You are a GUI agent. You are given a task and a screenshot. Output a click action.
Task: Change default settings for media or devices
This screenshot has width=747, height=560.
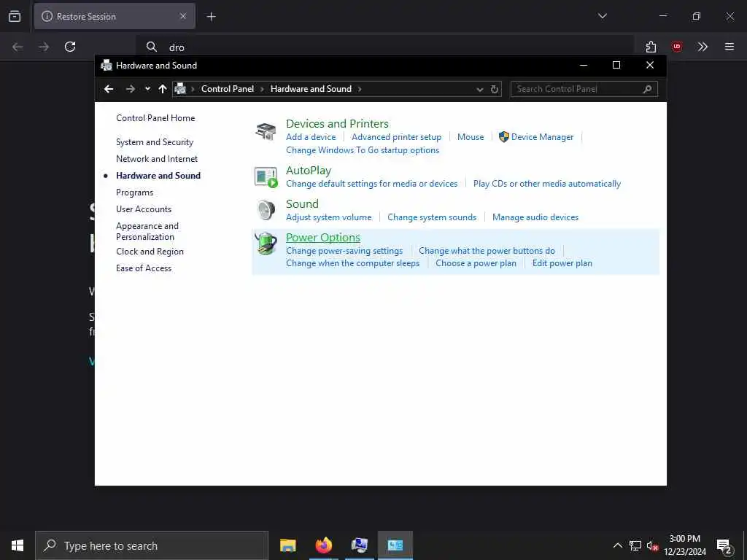pos(371,184)
